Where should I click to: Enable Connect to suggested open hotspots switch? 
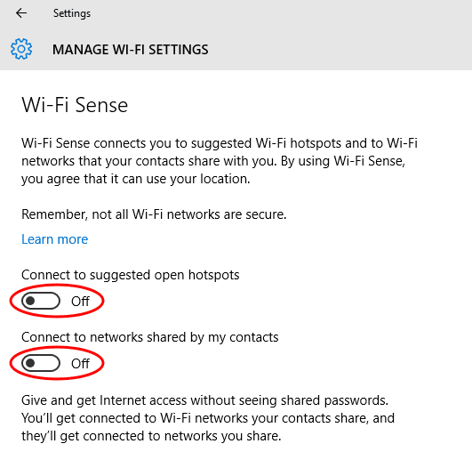pyautogui.click(x=41, y=301)
